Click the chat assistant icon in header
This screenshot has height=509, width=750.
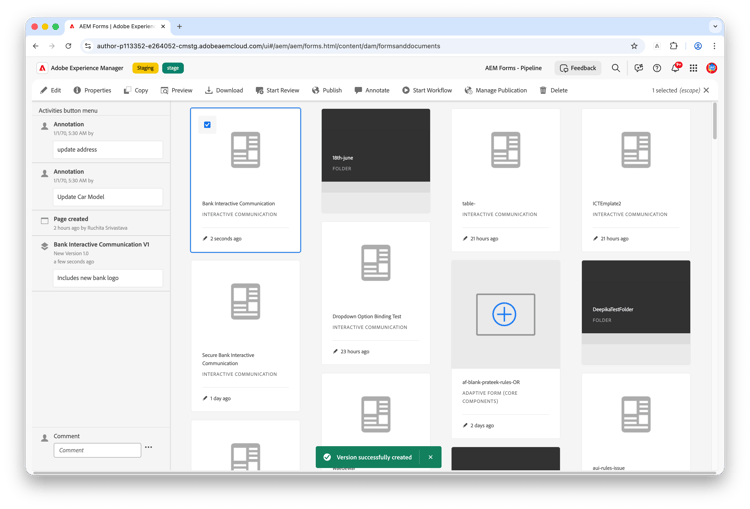[639, 68]
